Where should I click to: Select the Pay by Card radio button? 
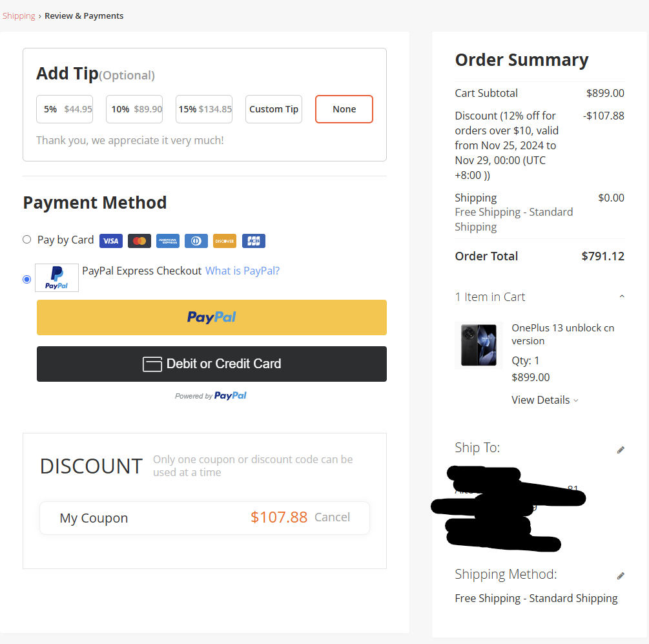click(27, 240)
